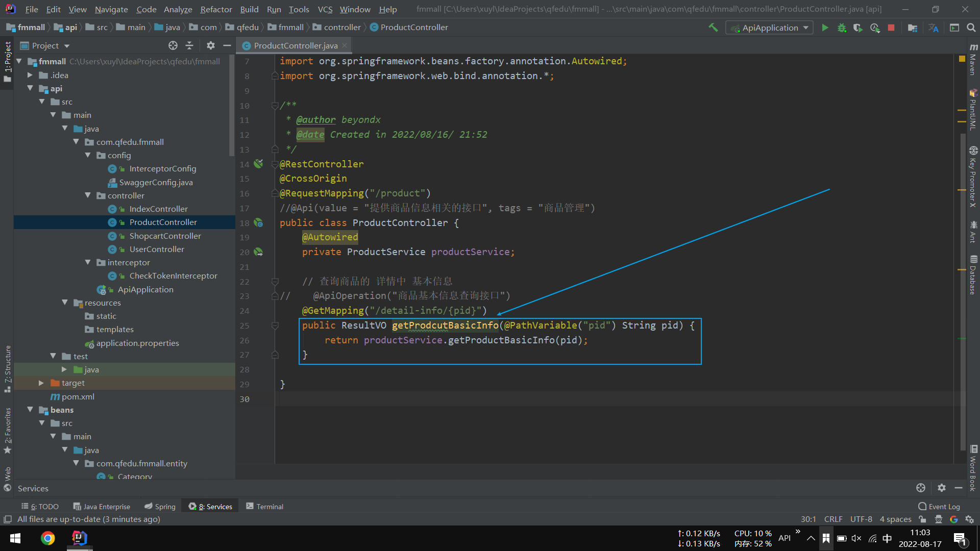Hide the Project tool window

point(227,45)
